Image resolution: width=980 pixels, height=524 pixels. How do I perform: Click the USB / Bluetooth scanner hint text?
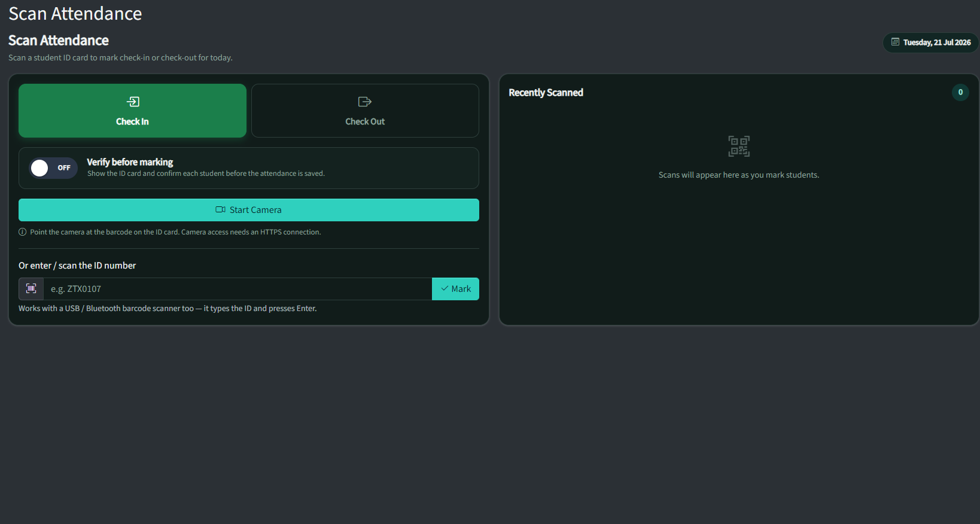[x=168, y=309]
